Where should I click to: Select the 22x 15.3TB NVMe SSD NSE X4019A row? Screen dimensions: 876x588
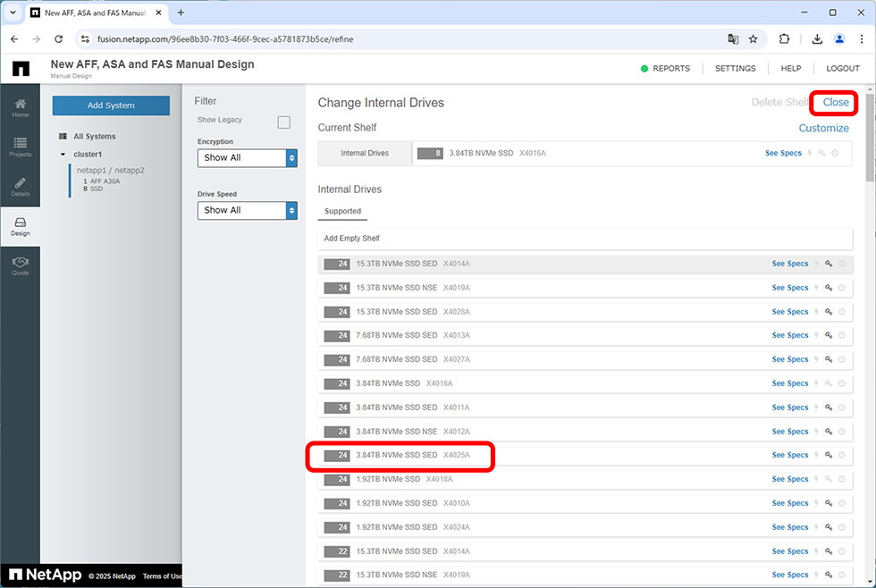tap(585, 575)
